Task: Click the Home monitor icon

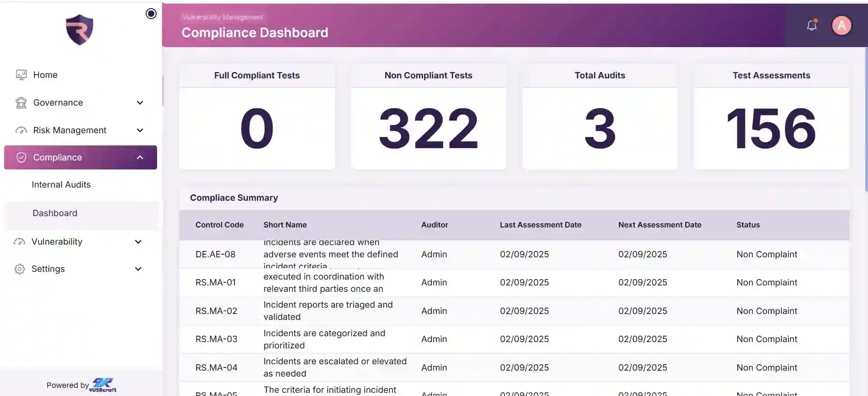Action: point(21,75)
